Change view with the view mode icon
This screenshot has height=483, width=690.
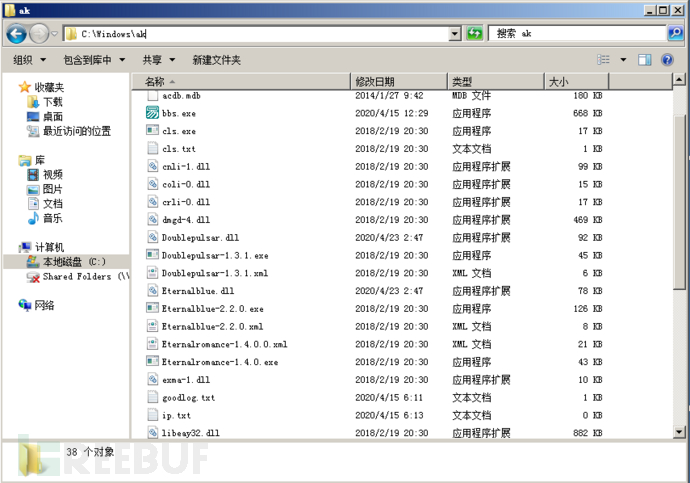click(603, 59)
